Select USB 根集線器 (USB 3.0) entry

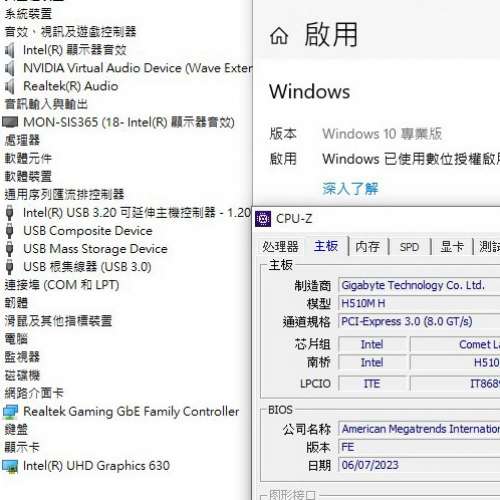(87, 267)
